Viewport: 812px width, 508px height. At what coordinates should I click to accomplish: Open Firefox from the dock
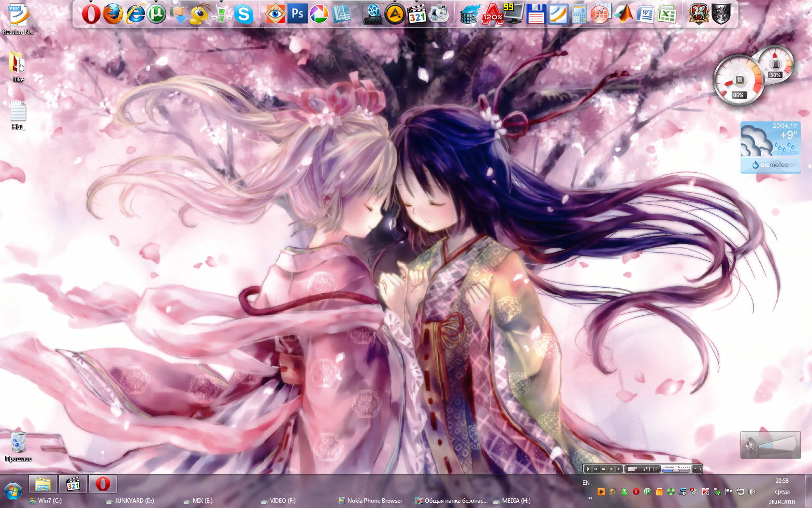[x=113, y=14]
